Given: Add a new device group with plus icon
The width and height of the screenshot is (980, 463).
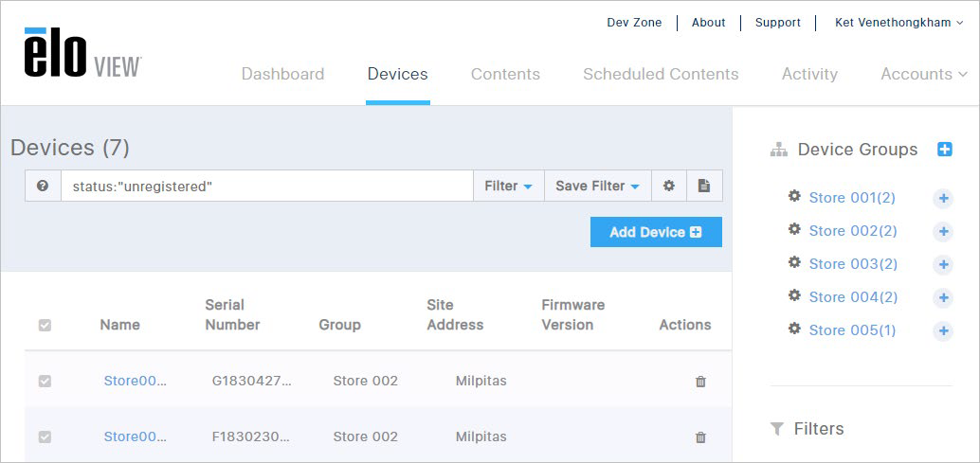Looking at the screenshot, I should pos(944,150).
